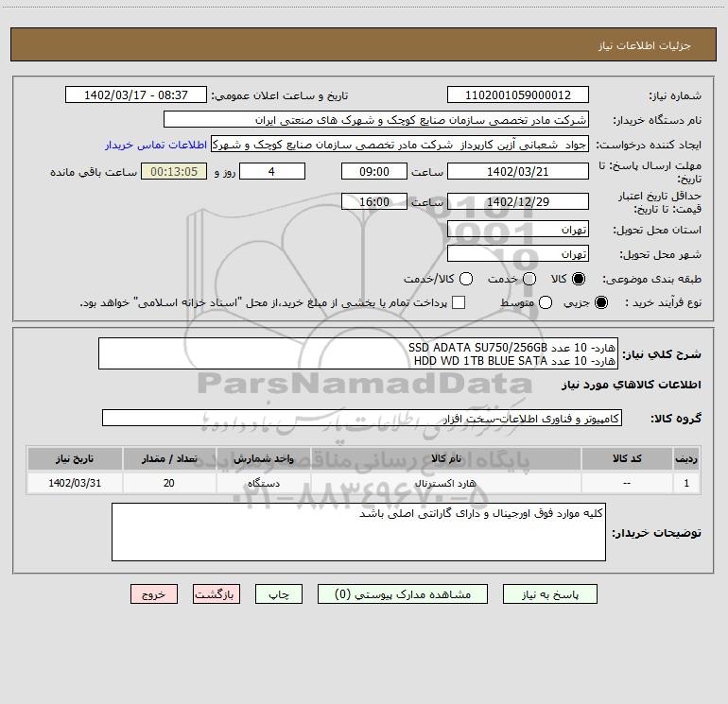Click the announcement date field 1402/03/17 - 08:37
The height and width of the screenshot is (704, 728).
pos(135,95)
